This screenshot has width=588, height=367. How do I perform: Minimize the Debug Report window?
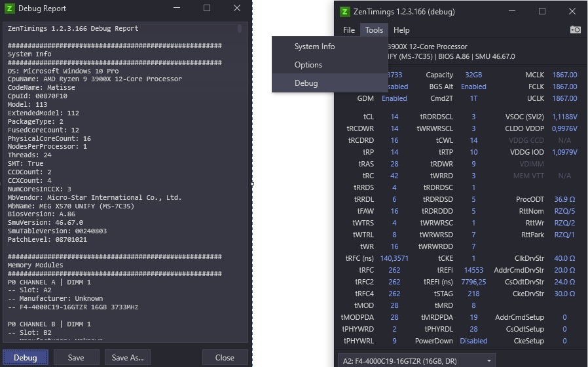click(177, 8)
